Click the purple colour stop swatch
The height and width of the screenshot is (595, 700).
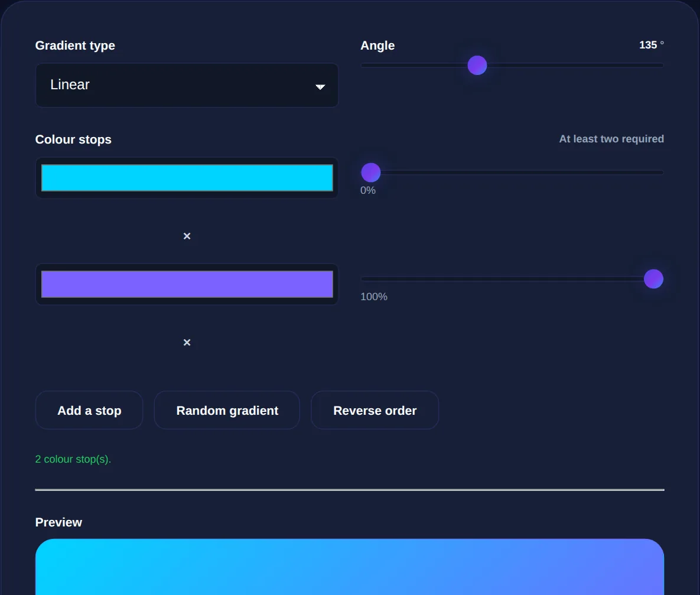[187, 284]
